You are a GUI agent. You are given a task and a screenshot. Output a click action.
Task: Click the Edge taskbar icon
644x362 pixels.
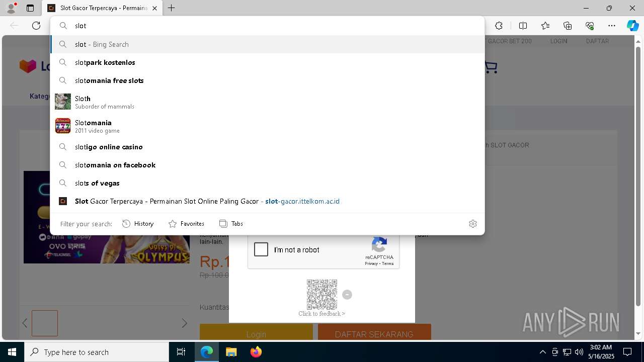pyautogui.click(x=207, y=352)
